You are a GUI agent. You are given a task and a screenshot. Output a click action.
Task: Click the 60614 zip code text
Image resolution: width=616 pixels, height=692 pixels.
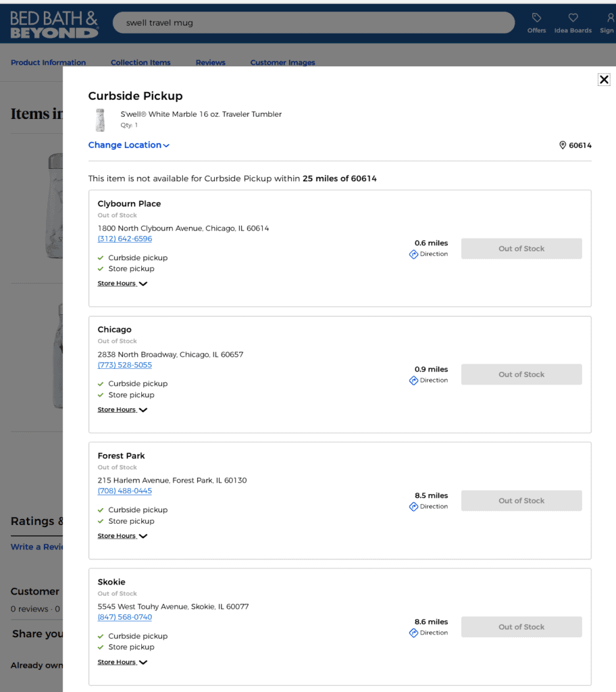pos(580,145)
